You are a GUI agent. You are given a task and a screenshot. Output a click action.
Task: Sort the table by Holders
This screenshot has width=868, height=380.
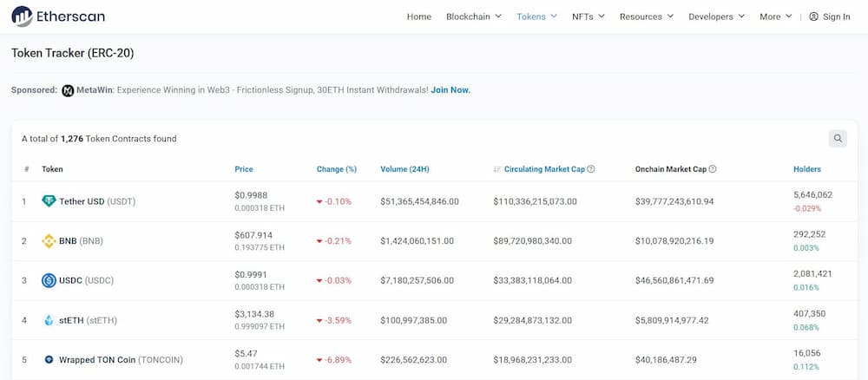(807, 169)
